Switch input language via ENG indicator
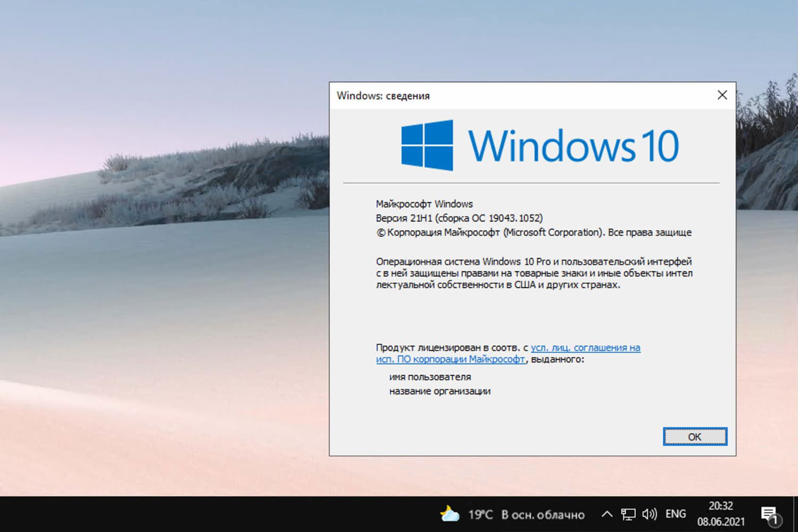This screenshot has width=798, height=532. pos(676,514)
